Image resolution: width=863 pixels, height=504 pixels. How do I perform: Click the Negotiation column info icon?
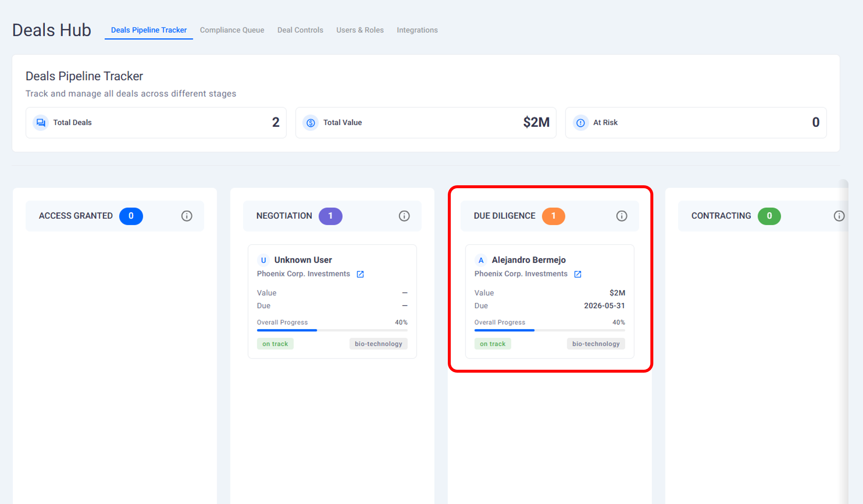pyautogui.click(x=404, y=216)
